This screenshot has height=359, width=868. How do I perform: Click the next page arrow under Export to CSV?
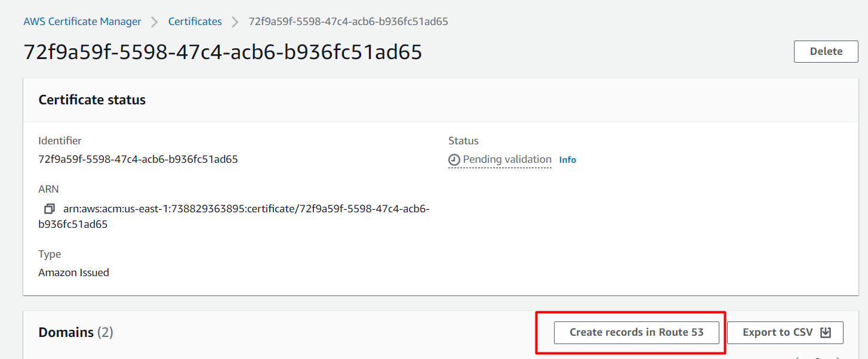pyautogui.click(x=838, y=358)
